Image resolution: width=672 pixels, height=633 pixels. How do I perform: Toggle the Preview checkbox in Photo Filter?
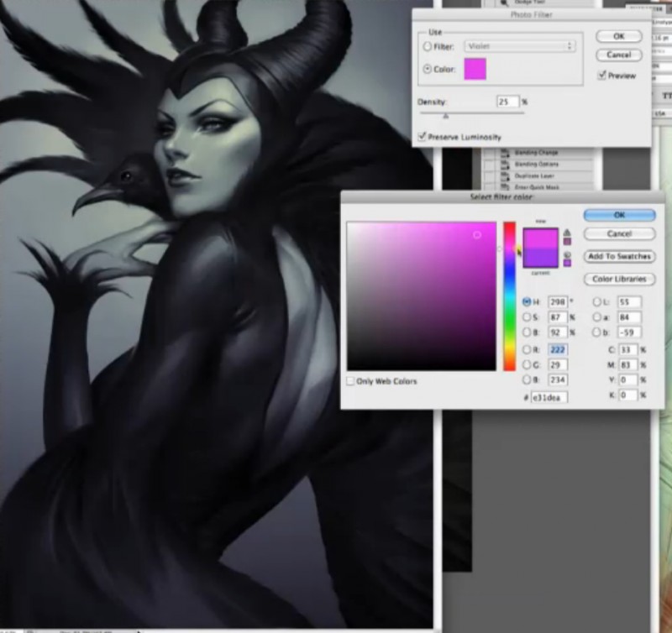coord(601,76)
